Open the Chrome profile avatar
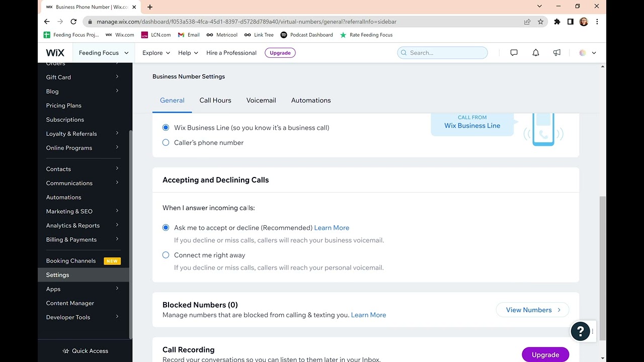644x362 pixels. (x=584, y=22)
